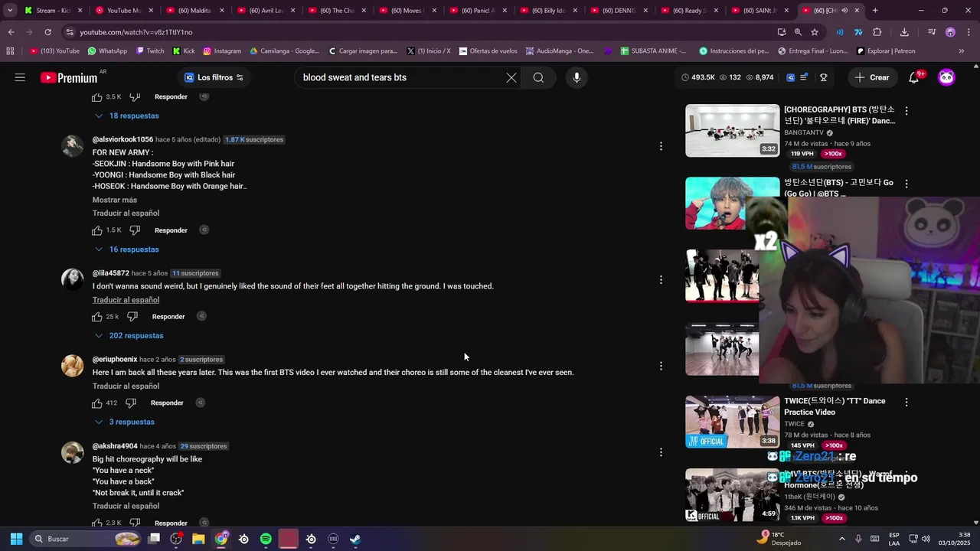
Task: Start voice search with the microphone
Action: tap(577, 77)
